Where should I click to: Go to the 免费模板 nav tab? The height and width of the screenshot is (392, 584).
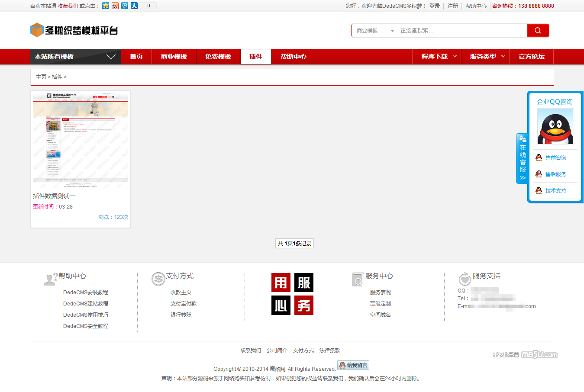[218, 57]
